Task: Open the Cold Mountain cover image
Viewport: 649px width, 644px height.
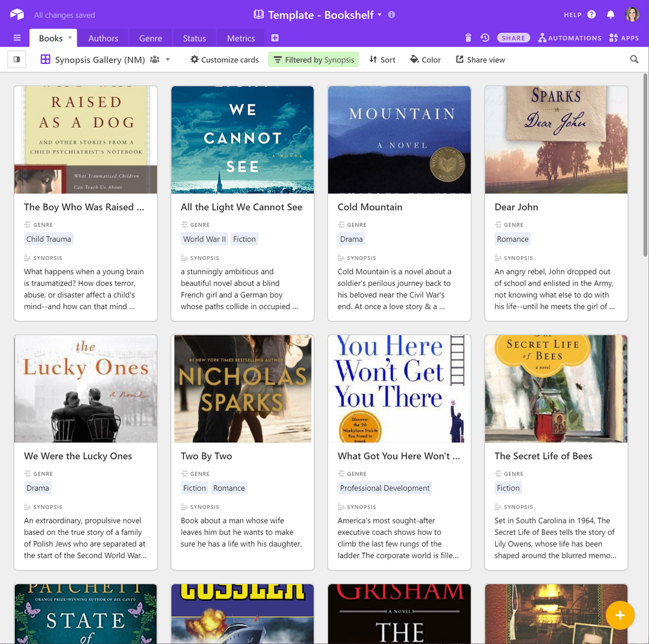Action: click(x=400, y=140)
